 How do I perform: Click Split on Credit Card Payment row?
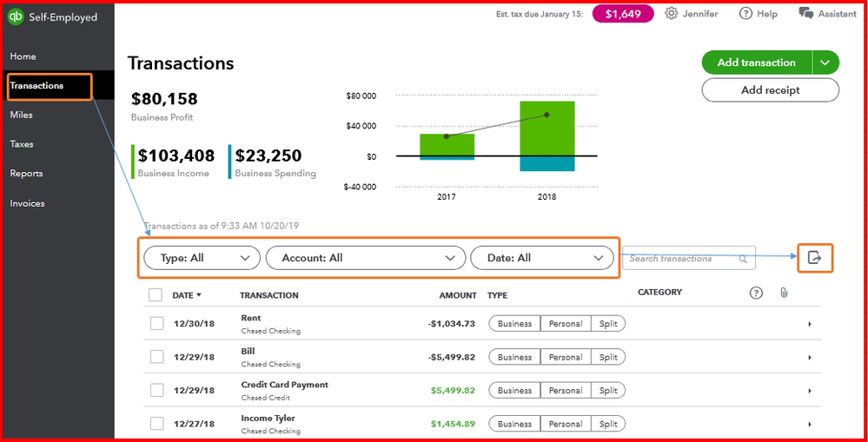[608, 391]
